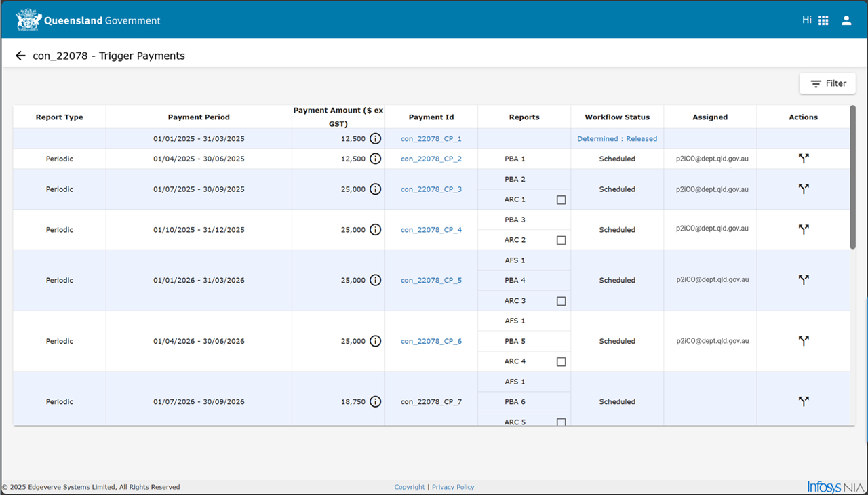
Task: Open the Filter options
Action: pyautogui.click(x=827, y=83)
